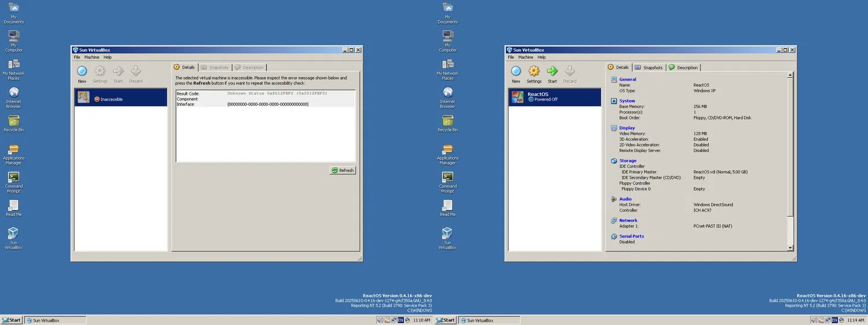This screenshot has width=868, height=325.
Task: Click the Network section icon
Action: coord(615,220)
